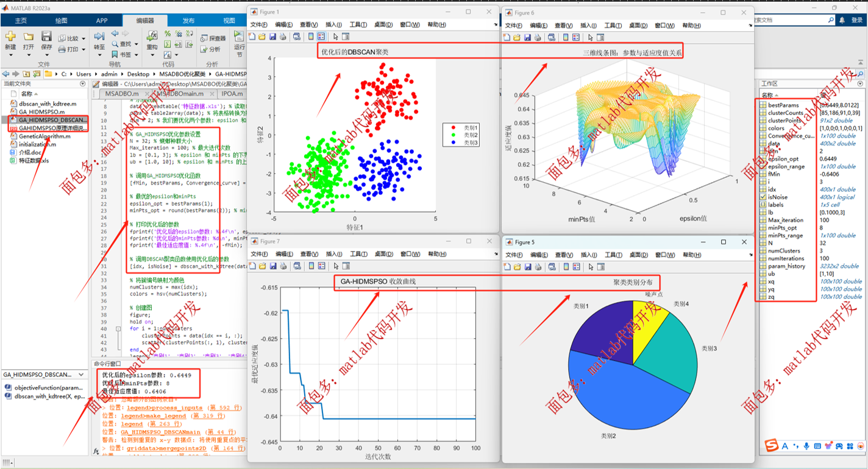868x469 pixels.
Task: Click the fx function browser icon in command window
Action: tap(96, 451)
